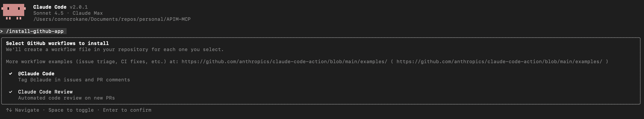Click the 'Tag @claude in issues' description
Viewport: 644px width, 119px height.
pos(74,80)
